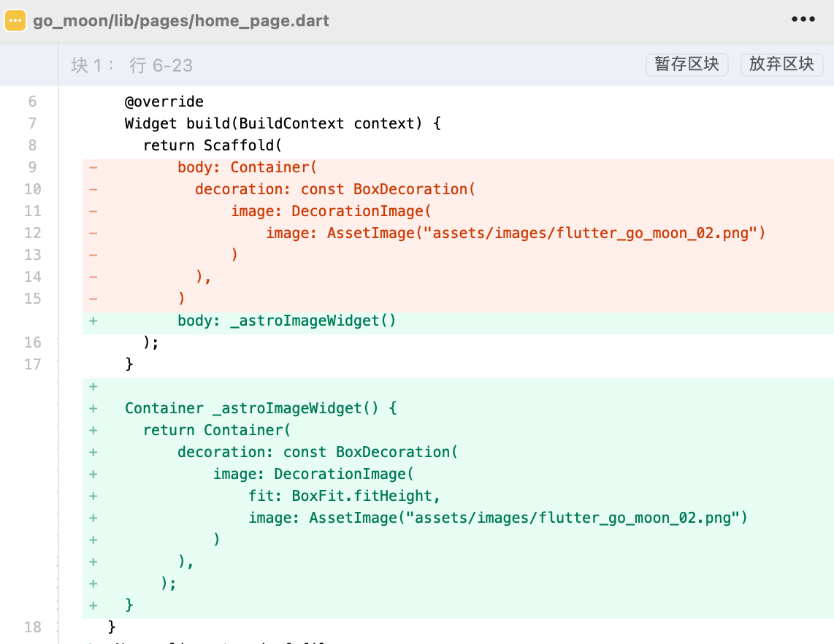Select the removed AssetImage line in red

pos(515,233)
